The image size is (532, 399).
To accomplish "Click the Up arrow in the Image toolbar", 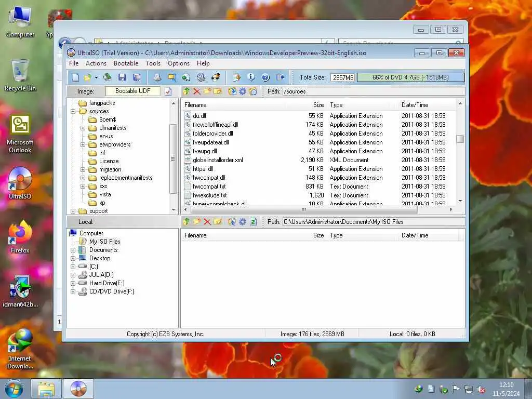I will [x=187, y=91].
